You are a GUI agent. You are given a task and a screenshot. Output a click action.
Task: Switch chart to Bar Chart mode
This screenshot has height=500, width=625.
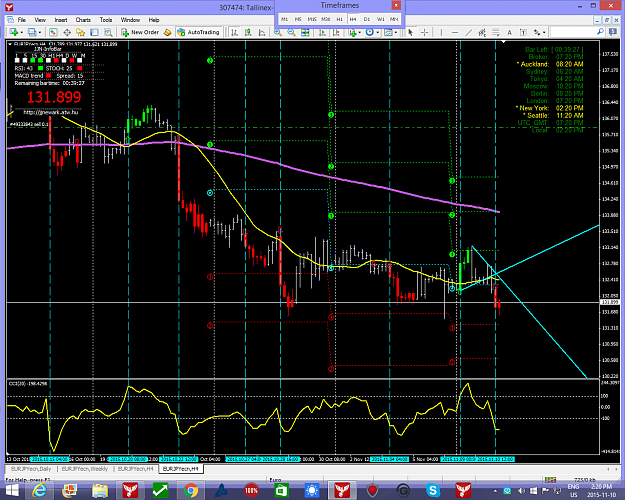click(x=234, y=32)
